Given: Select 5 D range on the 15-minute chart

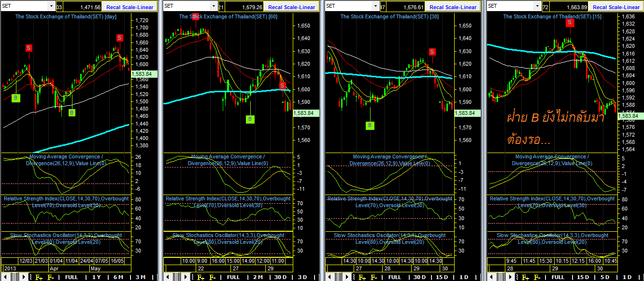Looking at the screenshot, I should click(x=605, y=277).
